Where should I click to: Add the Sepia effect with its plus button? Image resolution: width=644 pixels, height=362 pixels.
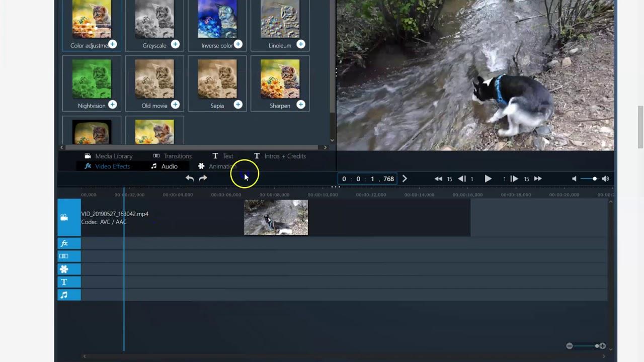(x=237, y=105)
